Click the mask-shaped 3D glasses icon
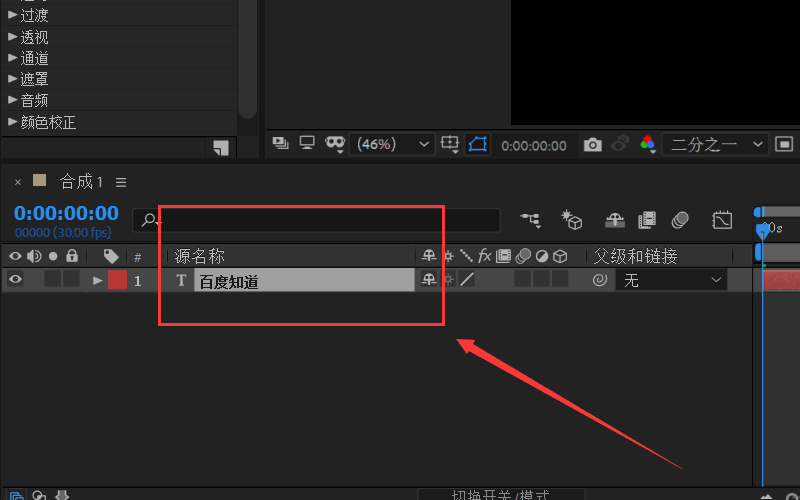Image resolution: width=800 pixels, height=500 pixels. [x=335, y=144]
